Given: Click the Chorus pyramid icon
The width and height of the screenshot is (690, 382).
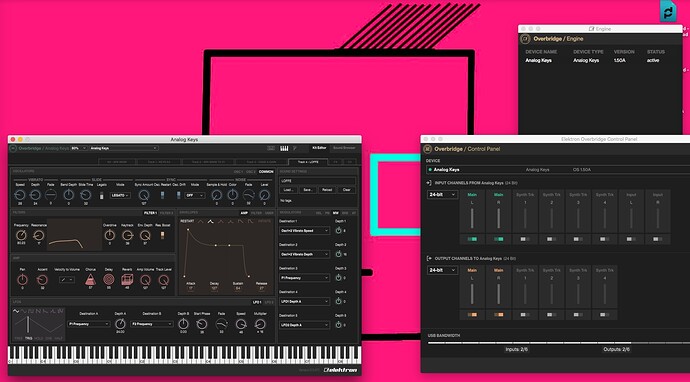Looking at the screenshot, I should point(90,279).
